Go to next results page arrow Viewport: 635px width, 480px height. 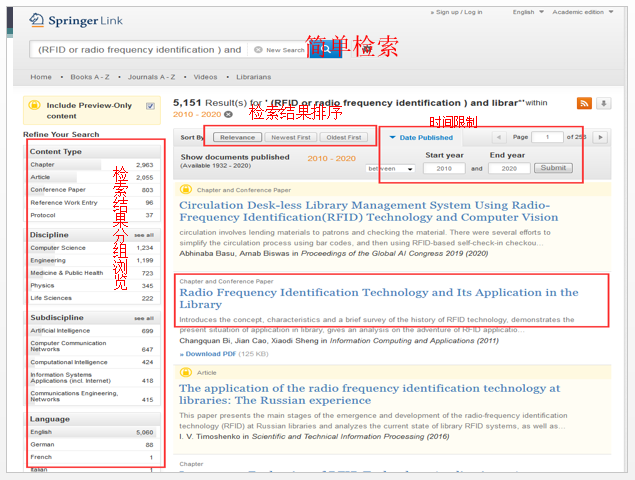600,137
